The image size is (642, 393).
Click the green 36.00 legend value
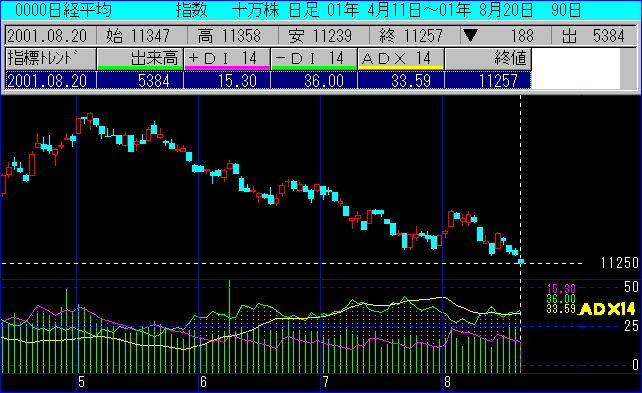point(561,299)
